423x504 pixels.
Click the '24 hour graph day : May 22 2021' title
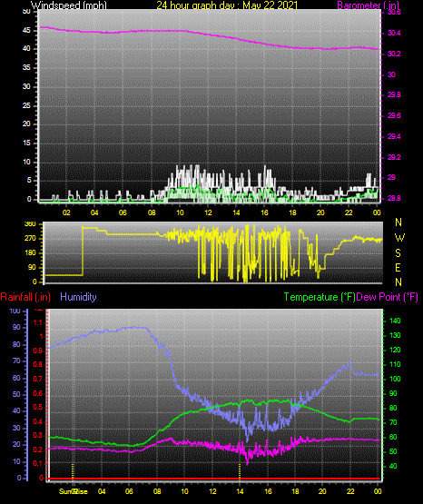[x=227, y=5]
